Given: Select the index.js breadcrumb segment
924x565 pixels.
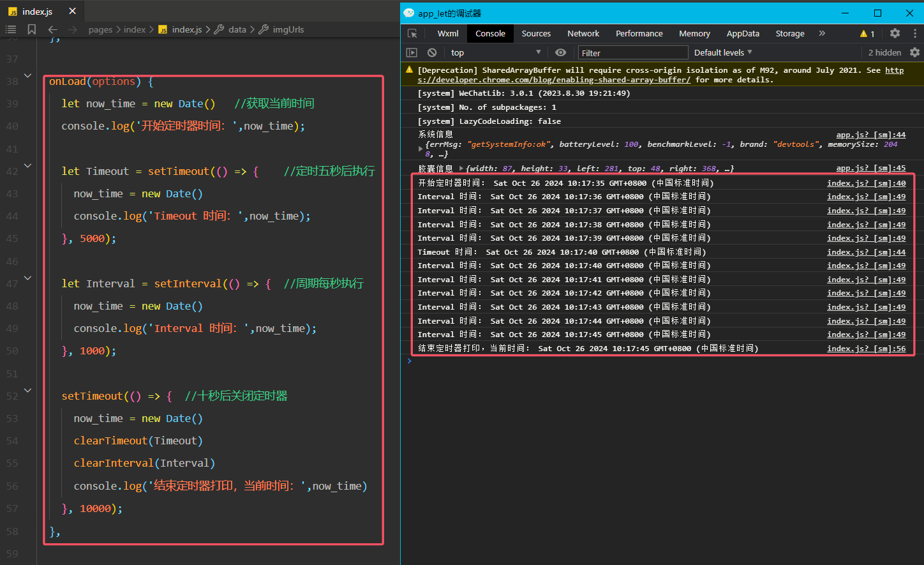Looking at the screenshot, I should (x=181, y=29).
